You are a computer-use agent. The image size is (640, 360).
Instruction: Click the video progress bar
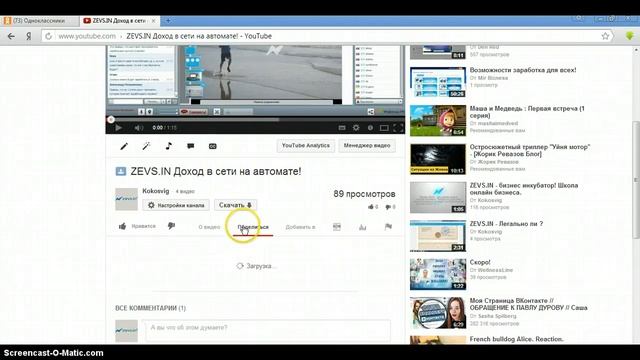(255, 120)
